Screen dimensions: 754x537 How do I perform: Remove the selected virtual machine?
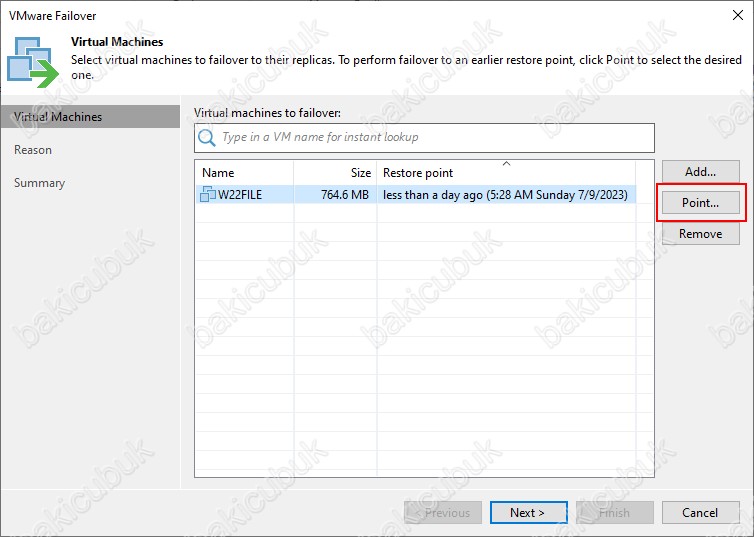tap(700, 234)
